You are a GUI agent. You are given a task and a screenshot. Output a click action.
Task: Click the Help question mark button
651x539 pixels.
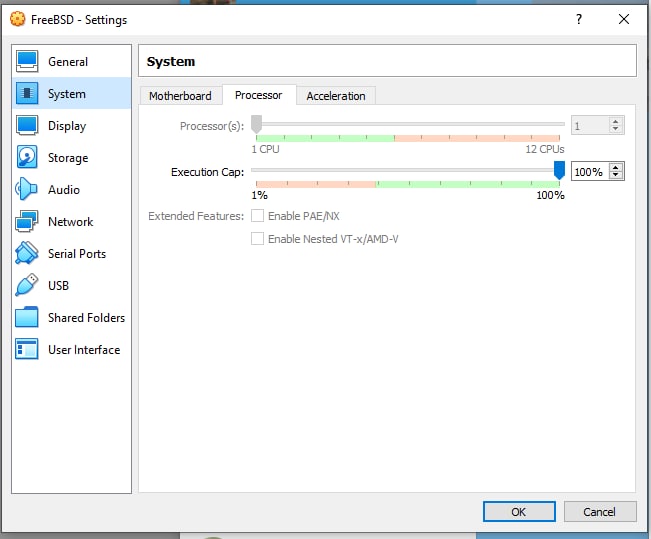pyautogui.click(x=579, y=19)
